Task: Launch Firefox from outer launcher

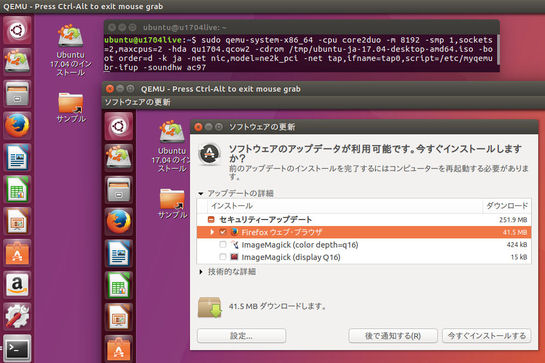Action: point(17,125)
